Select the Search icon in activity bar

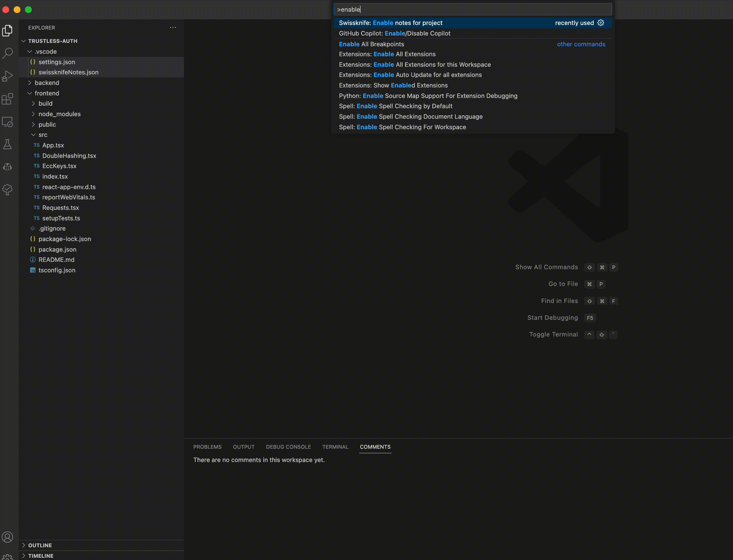8,53
